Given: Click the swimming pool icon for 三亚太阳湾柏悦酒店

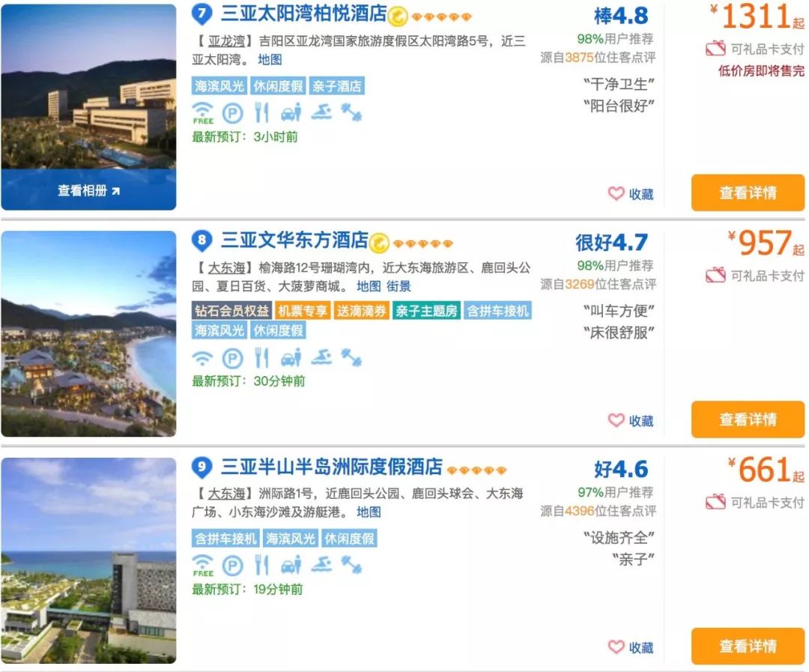Looking at the screenshot, I should [x=321, y=112].
